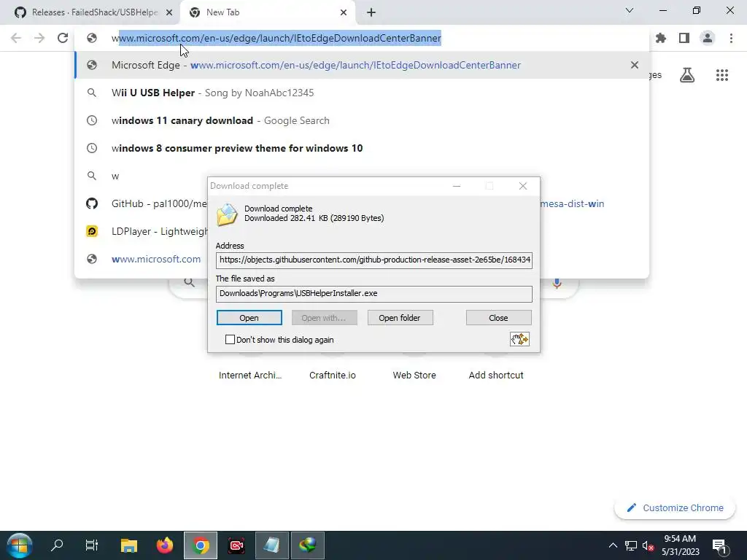Click the Address URL field in dialog
Screen dimensions: 747x560
tap(374, 260)
